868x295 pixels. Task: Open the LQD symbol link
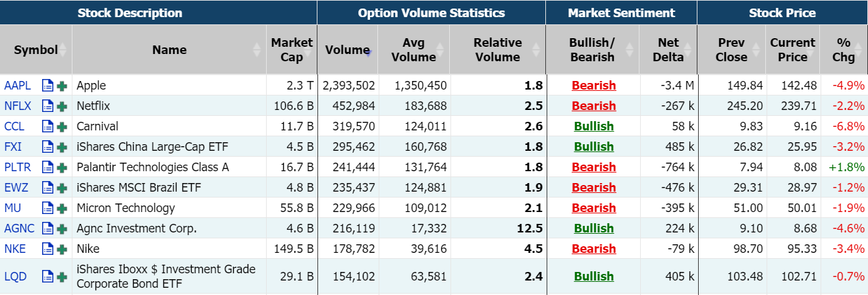(16, 277)
